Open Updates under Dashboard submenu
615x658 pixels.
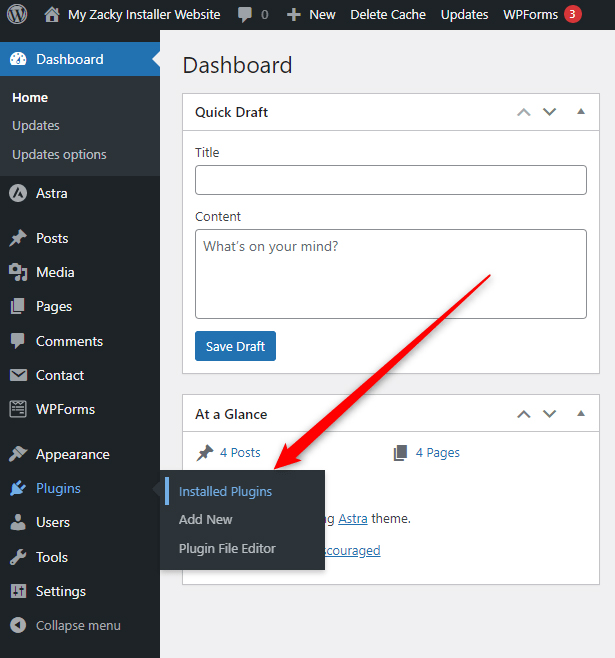click(x=36, y=125)
